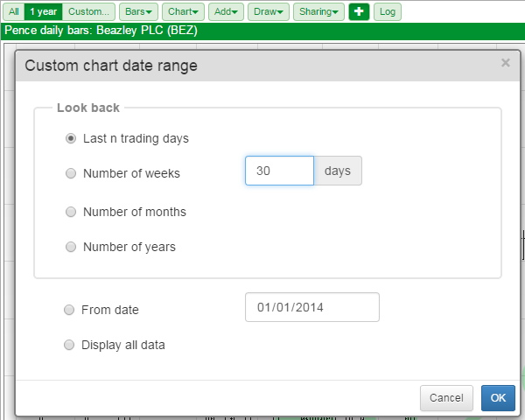Click the OK button

point(498,398)
